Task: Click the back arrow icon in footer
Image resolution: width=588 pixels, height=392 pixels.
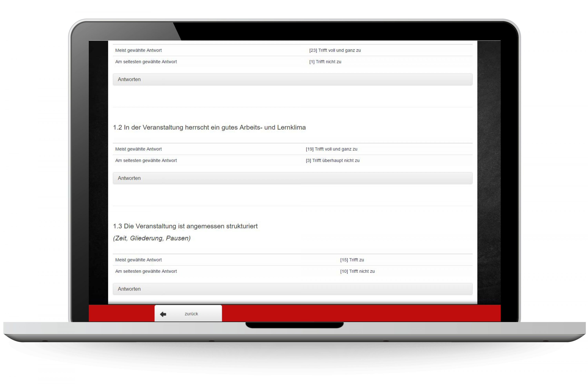Action: (163, 314)
